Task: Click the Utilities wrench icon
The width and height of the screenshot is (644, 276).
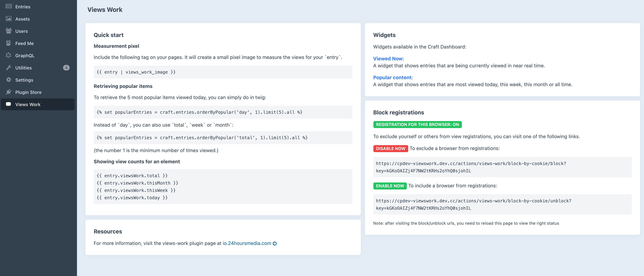Action: (x=9, y=68)
